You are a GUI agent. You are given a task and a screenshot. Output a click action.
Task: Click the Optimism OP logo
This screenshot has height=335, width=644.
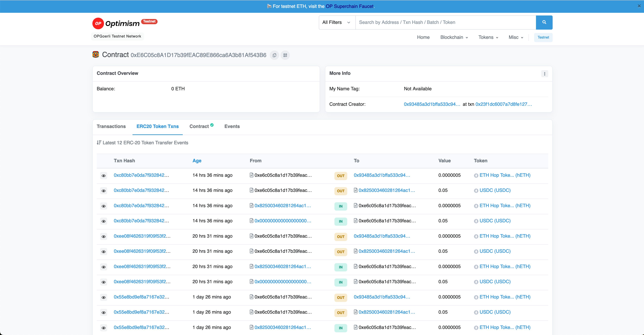pos(116,23)
